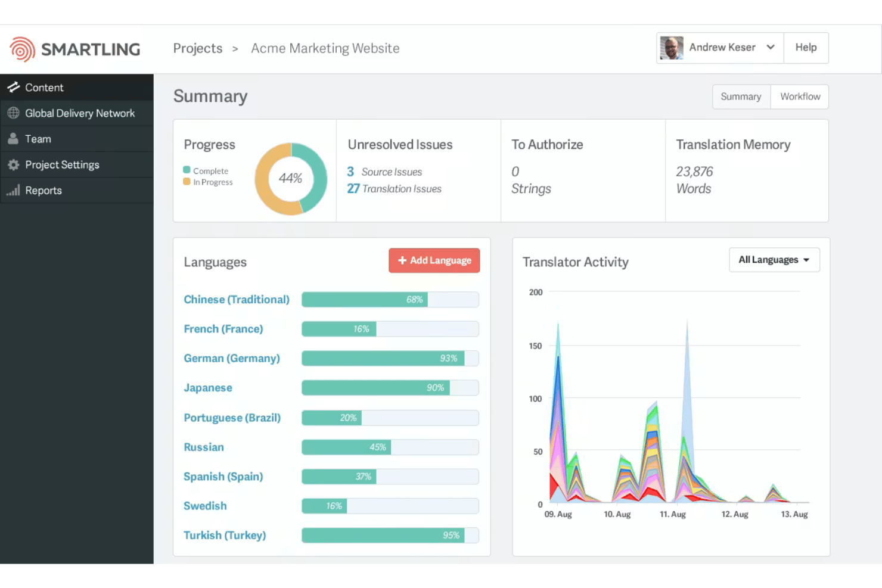The height and width of the screenshot is (588, 882).
Task: Click Andrew Keser's profile photo
Action: tap(672, 48)
